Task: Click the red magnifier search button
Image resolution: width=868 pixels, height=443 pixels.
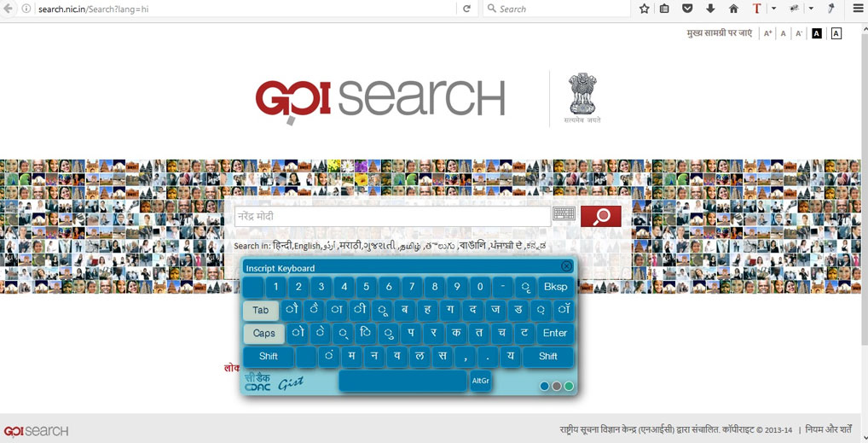Action: (600, 216)
